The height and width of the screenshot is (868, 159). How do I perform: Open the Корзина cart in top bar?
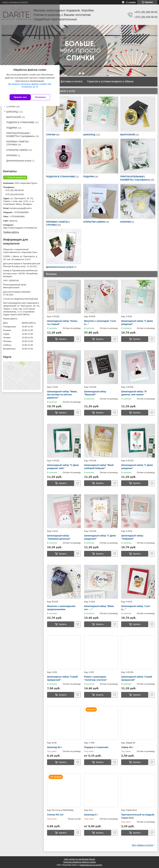(x=147, y=2)
